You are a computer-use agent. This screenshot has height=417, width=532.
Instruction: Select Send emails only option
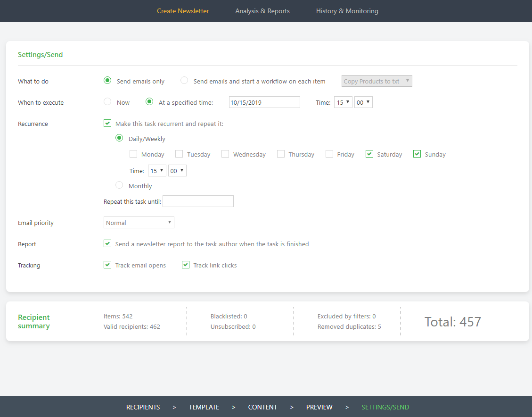coord(107,81)
